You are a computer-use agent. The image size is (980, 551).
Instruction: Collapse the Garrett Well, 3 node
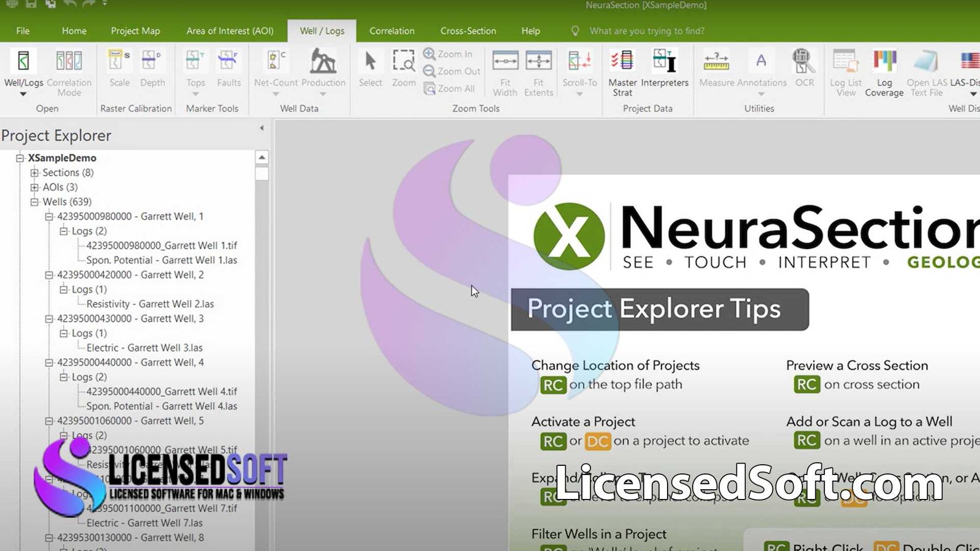tap(49, 319)
